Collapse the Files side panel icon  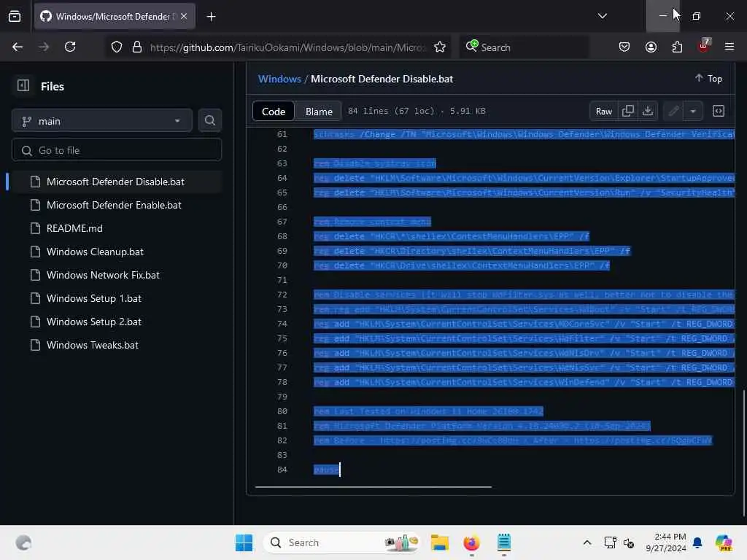pyautogui.click(x=23, y=86)
